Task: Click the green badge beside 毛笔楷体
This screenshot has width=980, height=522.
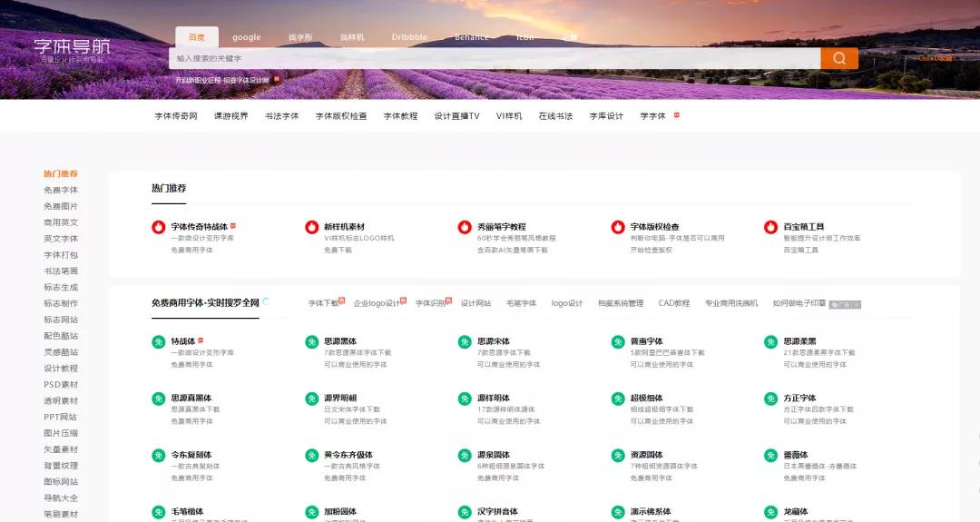Action: [159, 512]
